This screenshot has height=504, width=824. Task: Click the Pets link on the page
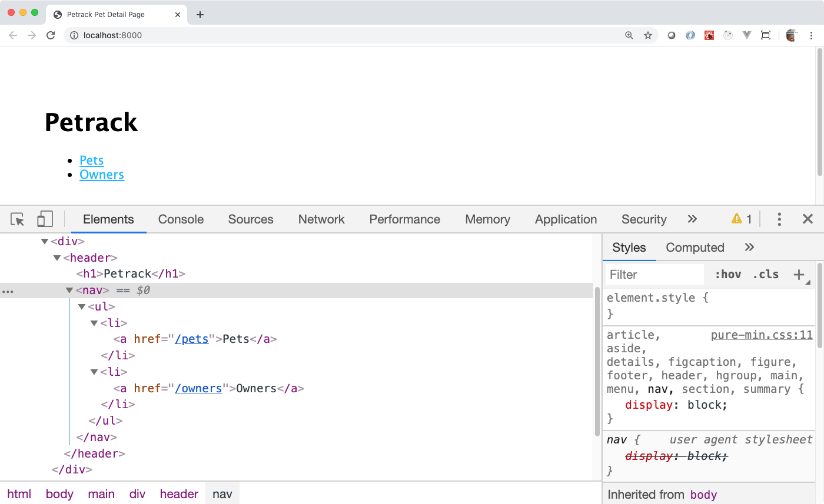92,161
